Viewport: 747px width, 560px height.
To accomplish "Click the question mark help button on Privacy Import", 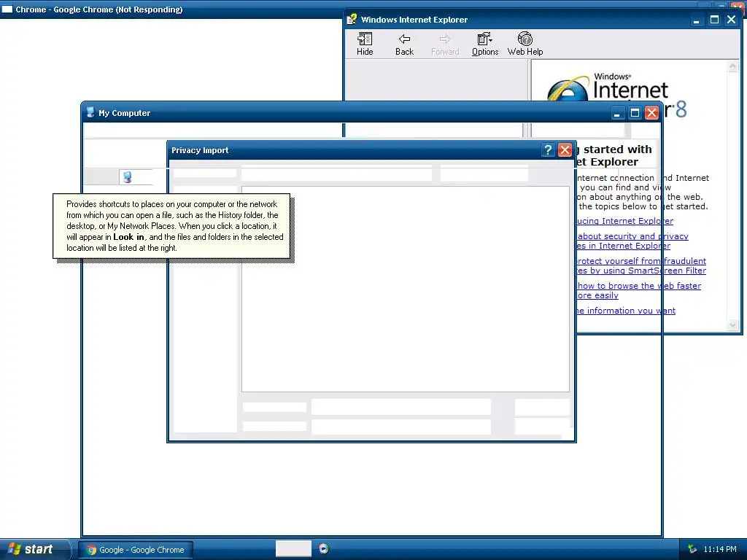I will (548, 150).
